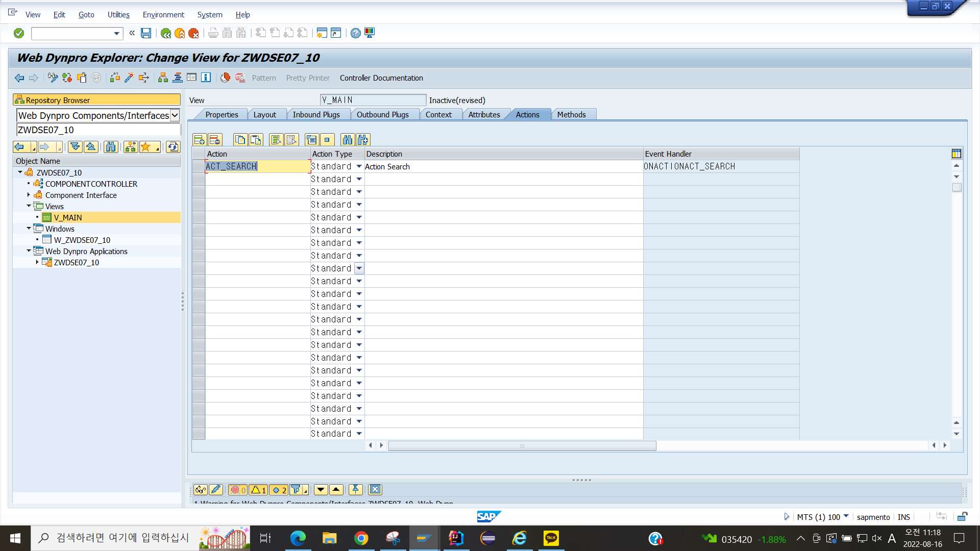Collapse Web Dynpro Applications node
980x551 pixels.
click(29, 251)
